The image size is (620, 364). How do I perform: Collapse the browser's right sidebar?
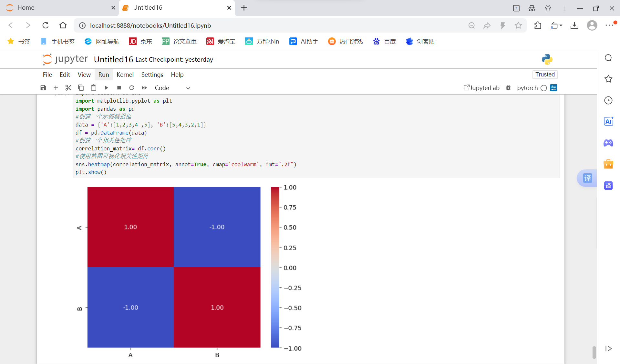click(608, 349)
